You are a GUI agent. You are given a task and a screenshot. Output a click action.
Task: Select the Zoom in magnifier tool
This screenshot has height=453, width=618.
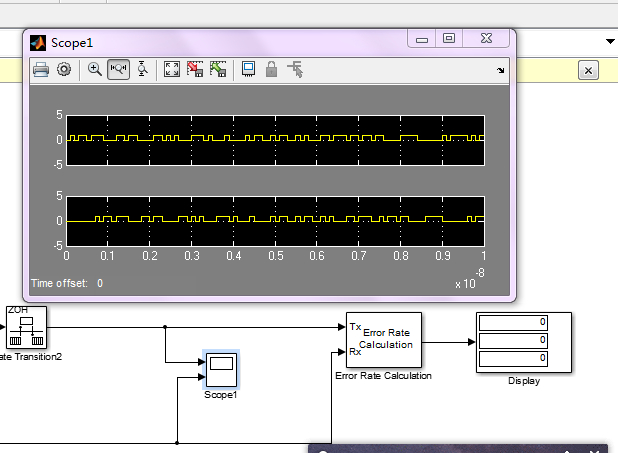click(x=95, y=69)
